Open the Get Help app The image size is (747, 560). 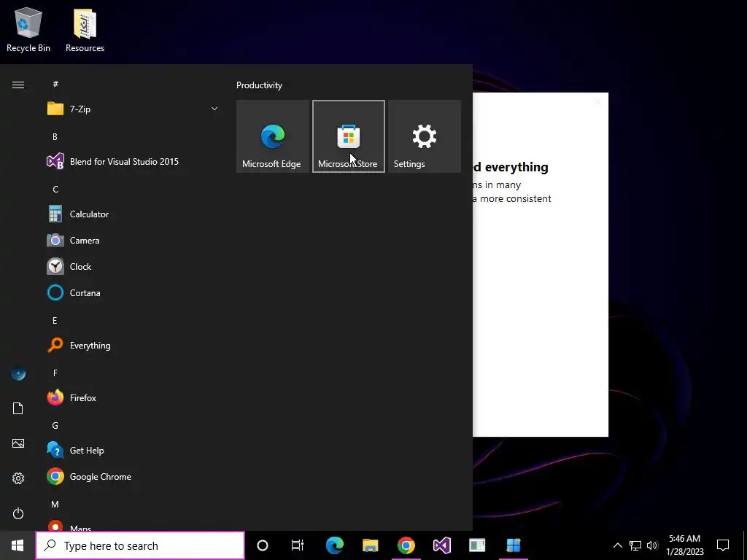[x=133, y=451]
